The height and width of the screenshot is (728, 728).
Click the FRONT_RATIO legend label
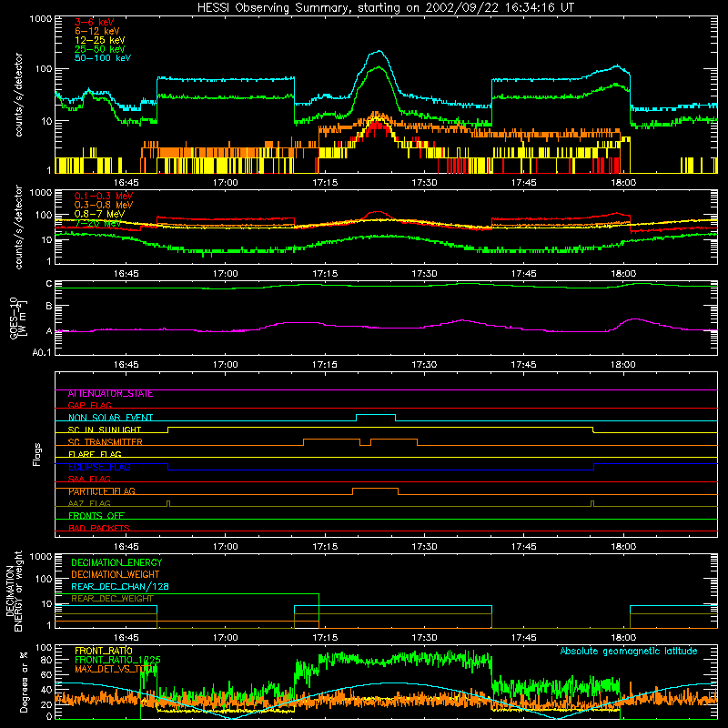click(x=103, y=651)
